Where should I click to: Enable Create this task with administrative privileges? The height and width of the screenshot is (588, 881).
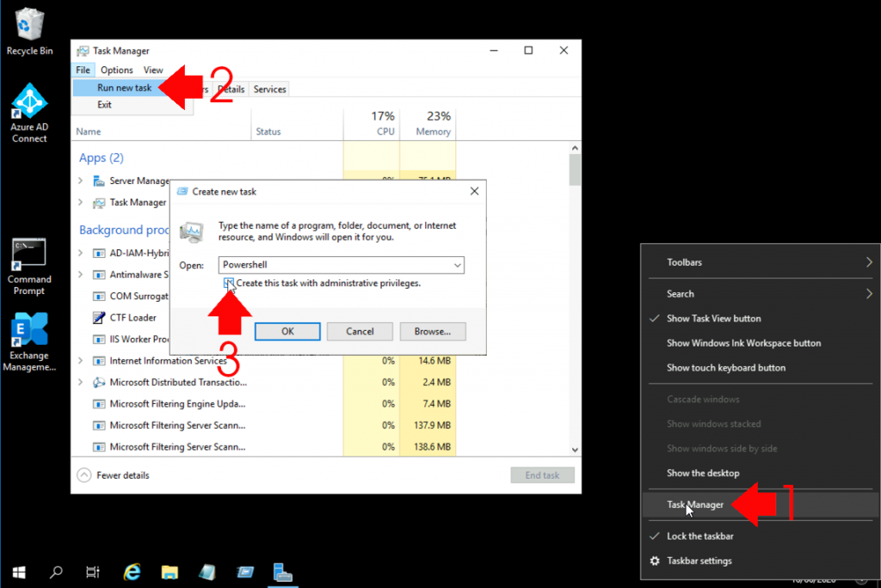tap(229, 283)
